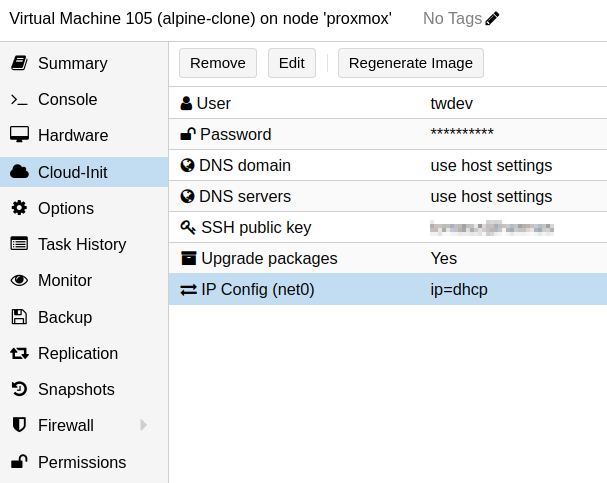Image resolution: width=607 pixels, height=483 pixels.
Task: Click the Options gear icon
Action: [x=19, y=208]
